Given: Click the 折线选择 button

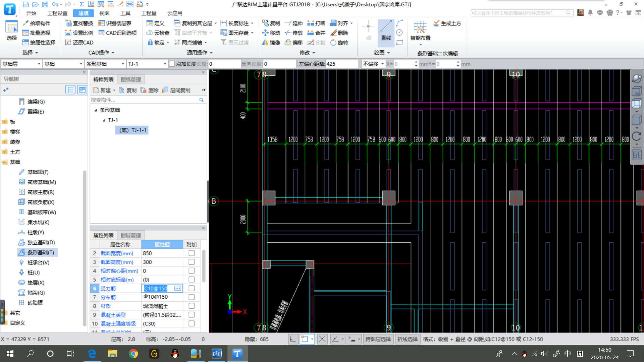Looking at the screenshot, I should tap(408, 339).
